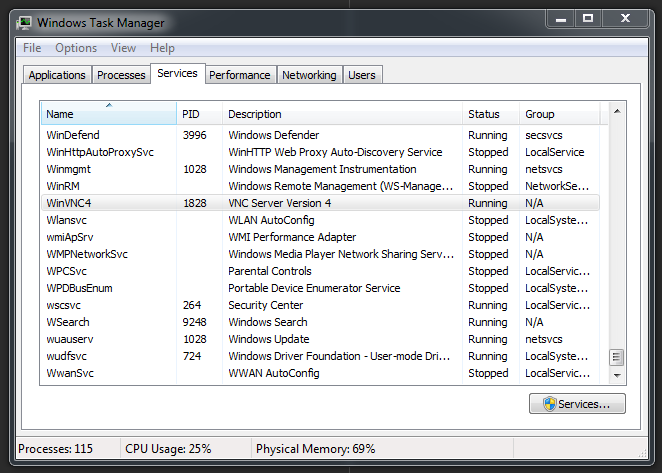This screenshot has width=662, height=473.
Task: Close the Task Manager window
Action: coord(625,19)
